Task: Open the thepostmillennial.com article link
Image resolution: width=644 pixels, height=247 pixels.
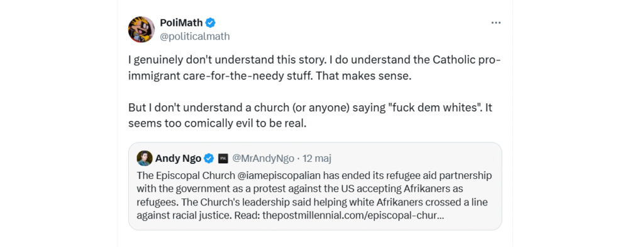Action: pos(353,215)
